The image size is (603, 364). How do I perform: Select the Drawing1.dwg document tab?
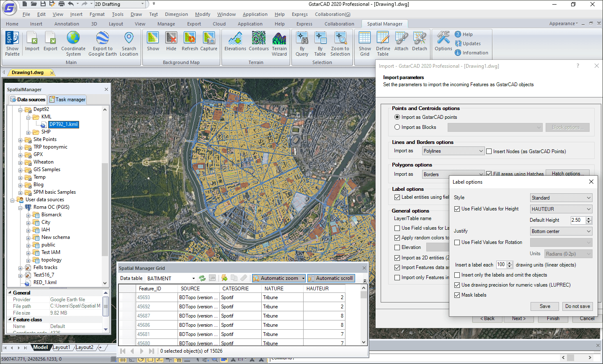click(28, 72)
